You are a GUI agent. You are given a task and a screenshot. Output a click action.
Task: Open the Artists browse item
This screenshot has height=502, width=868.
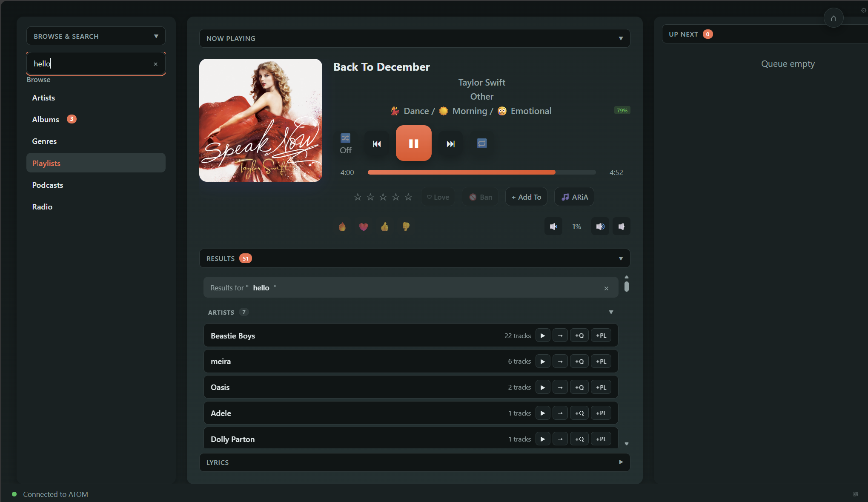[x=96, y=98]
